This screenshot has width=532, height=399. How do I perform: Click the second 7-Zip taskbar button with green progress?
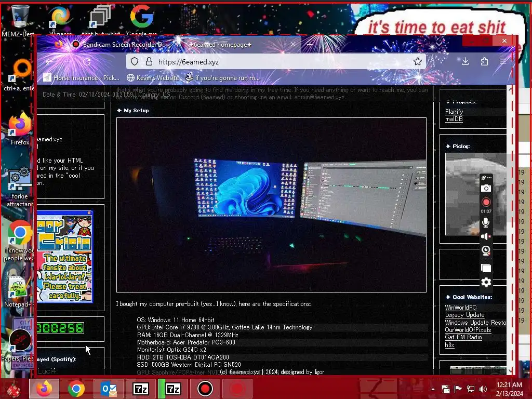(172, 389)
